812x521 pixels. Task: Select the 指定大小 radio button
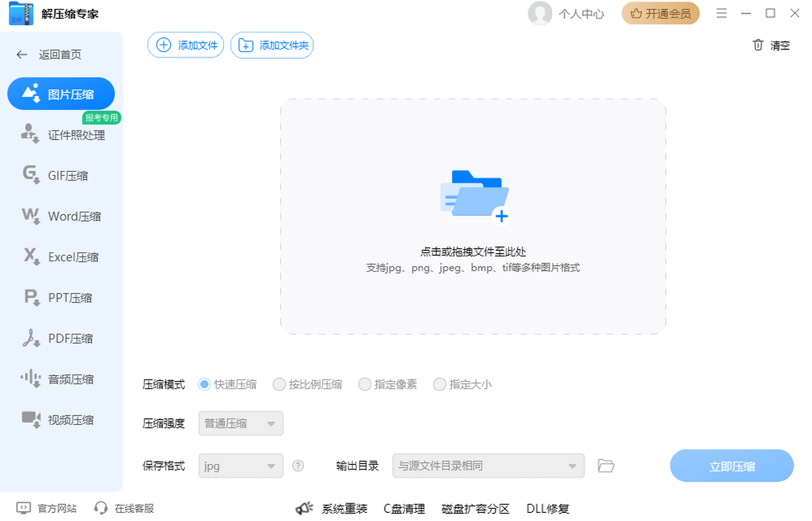(440, 384)
